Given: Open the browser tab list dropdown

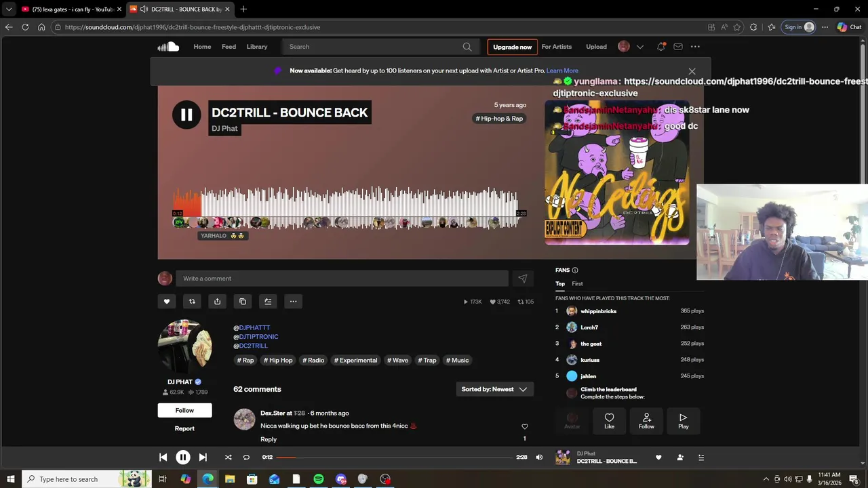Looking at the screenshot, I should [9, 9].
